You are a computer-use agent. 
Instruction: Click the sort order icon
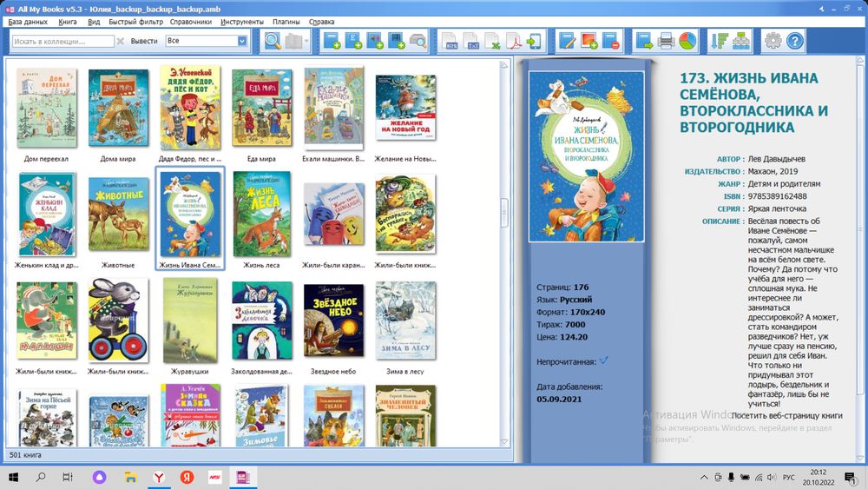tap(719, 41)
